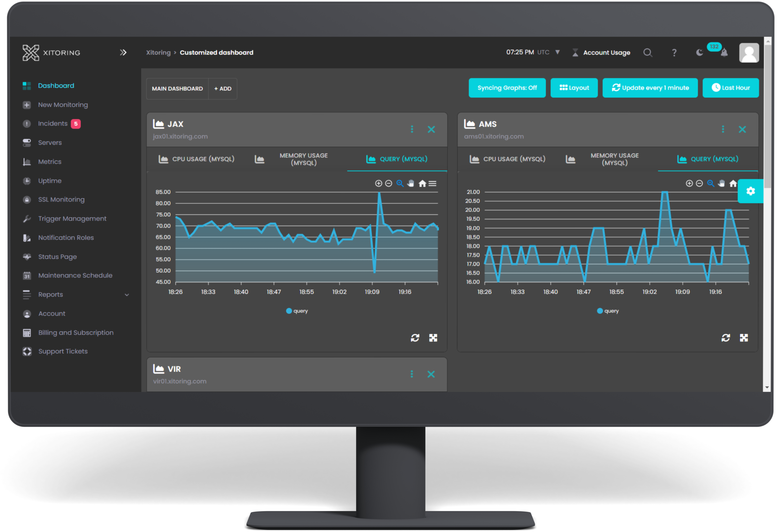
Task: Click the pan hand tool on JAX chart
Action: (x=410, y=183)
